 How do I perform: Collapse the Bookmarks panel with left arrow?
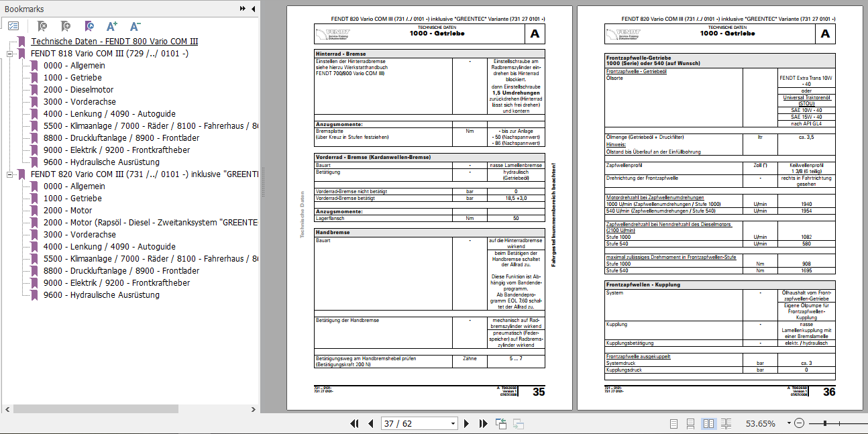pos(253,9)
